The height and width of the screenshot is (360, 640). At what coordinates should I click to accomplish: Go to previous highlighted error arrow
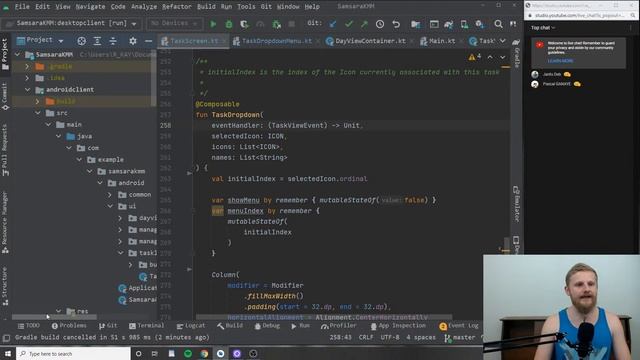pyautogui.click(x=490, y=57)
